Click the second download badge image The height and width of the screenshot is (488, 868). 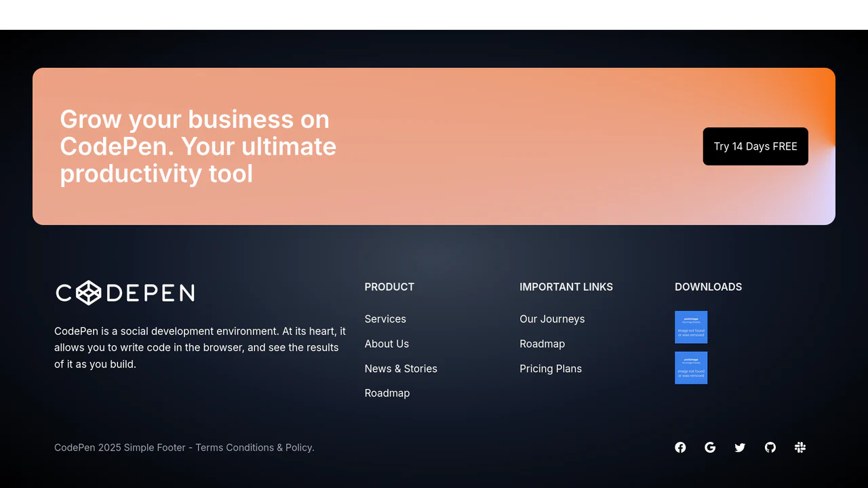(691, 368)
